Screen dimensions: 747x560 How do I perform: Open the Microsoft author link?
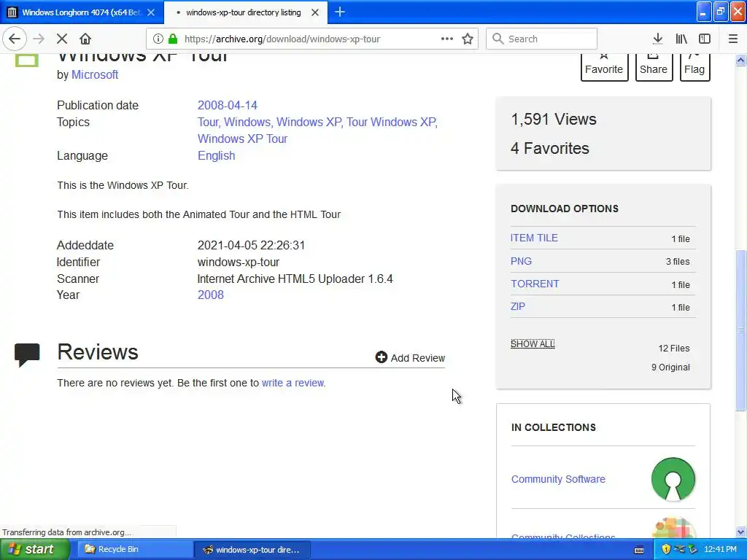click(x=95, y=75)
